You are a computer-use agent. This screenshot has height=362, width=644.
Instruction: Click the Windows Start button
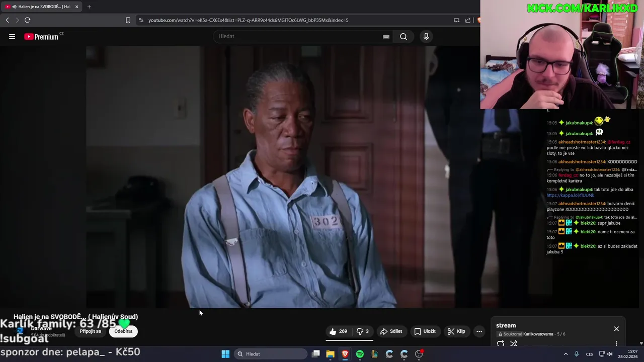pyautogui.click(x=225, y=354)
